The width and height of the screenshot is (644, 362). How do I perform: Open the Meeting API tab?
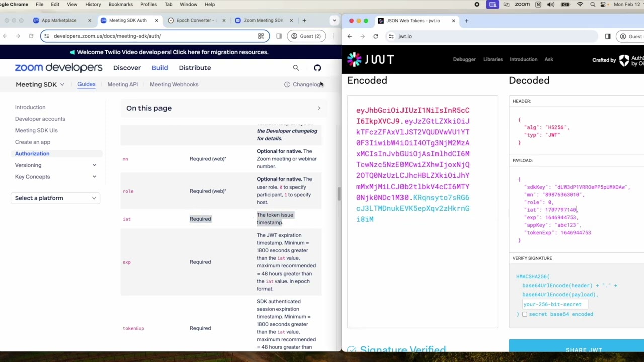click(x=122, y=84)
